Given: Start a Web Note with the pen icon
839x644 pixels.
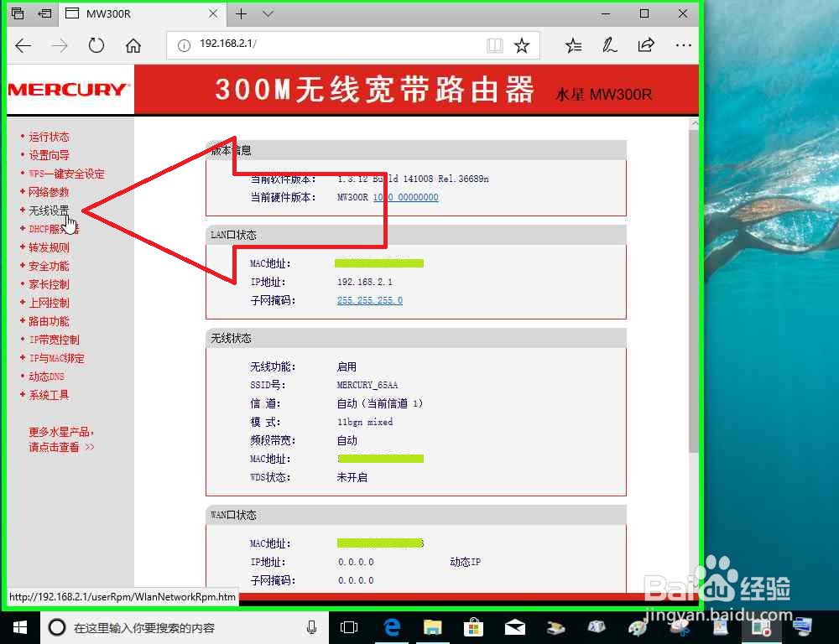Looking at the screenshot, I should tap(610, 46).
